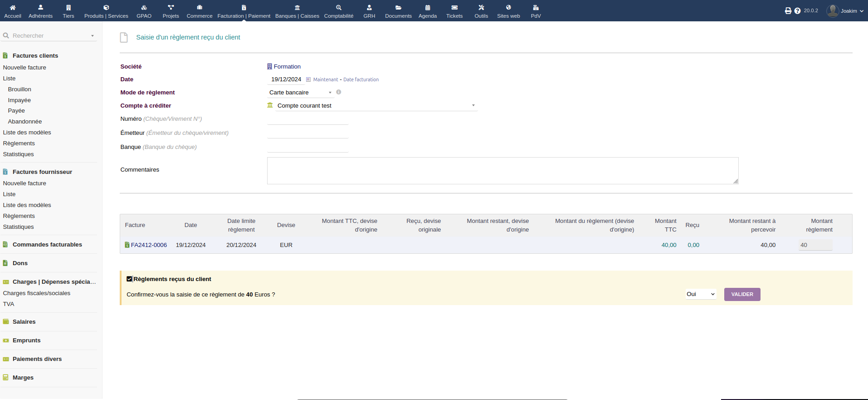The image size is (868, 400).
Task: Open Projets module icon
Action: [x=171, y=7]
